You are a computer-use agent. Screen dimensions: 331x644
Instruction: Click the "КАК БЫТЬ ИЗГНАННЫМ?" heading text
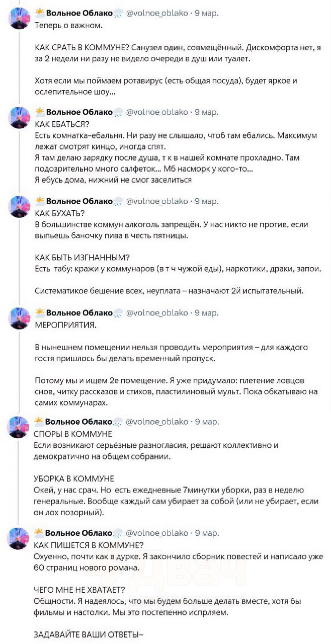pos(82,258)
